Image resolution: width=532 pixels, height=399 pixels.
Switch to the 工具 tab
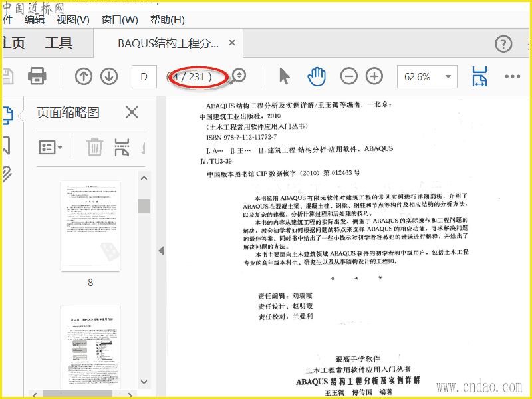59,43
